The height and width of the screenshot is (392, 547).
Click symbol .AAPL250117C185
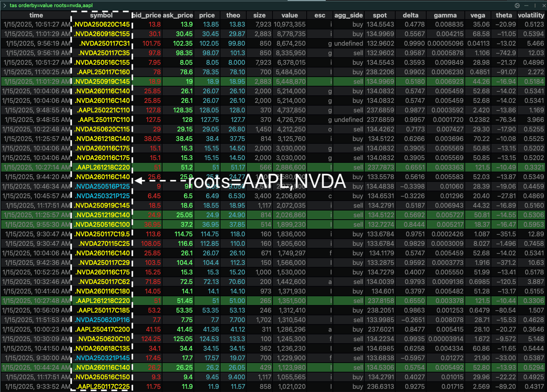coord(103,310)
